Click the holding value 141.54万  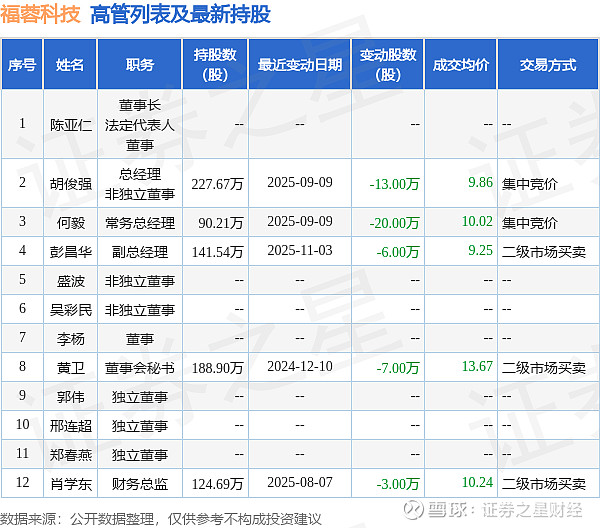(217, 252)
